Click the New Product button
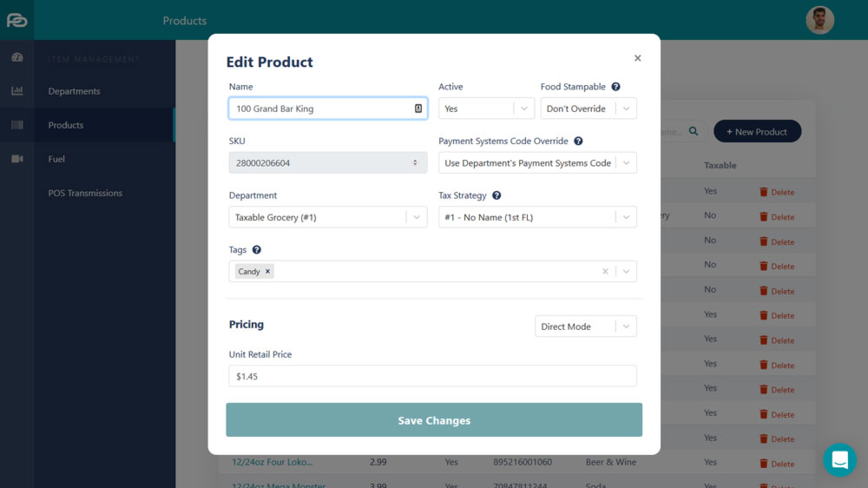Viewport: 868px width, 488px height. point(757,131)
